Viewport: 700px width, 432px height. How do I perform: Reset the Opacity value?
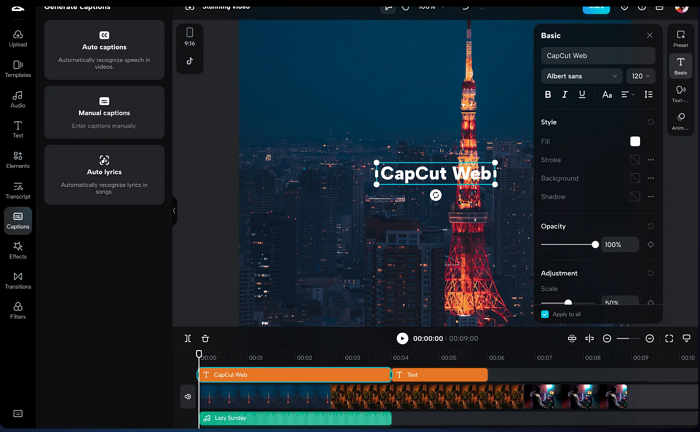click(x=650, y=226)
